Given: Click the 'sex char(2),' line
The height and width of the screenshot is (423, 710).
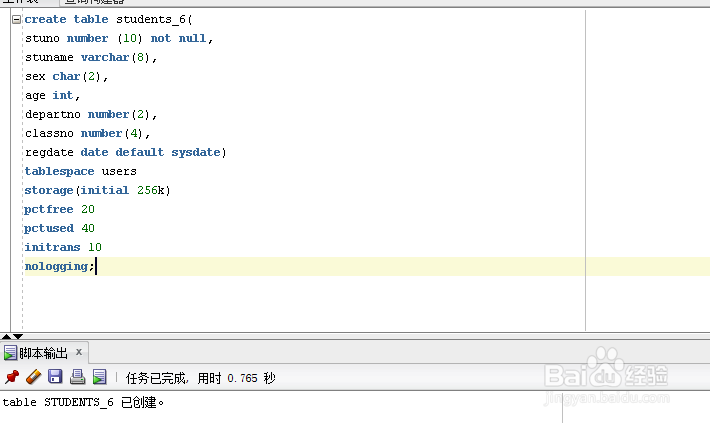Looking at the screenshot, I should [x=67, y=76].
